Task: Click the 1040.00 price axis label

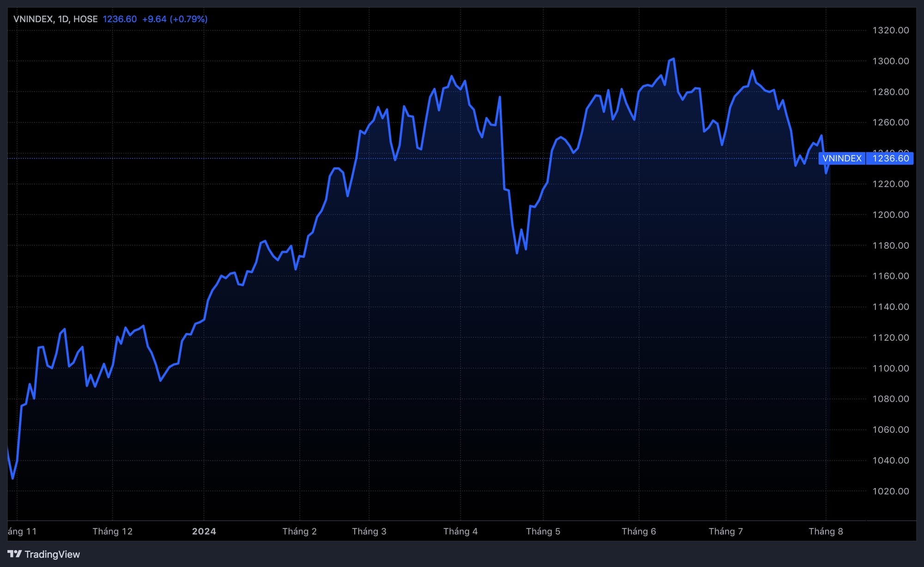Action: coord(890,460)
